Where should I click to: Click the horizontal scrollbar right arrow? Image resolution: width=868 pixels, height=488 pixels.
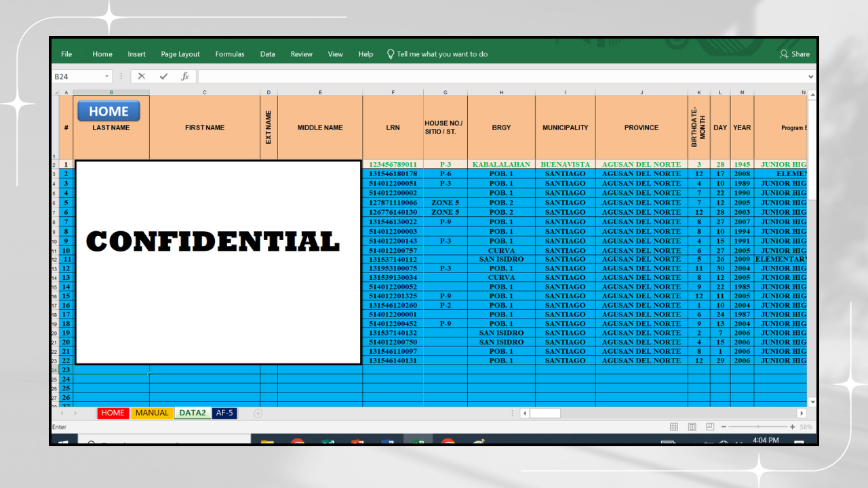click(x=802, y=413)
